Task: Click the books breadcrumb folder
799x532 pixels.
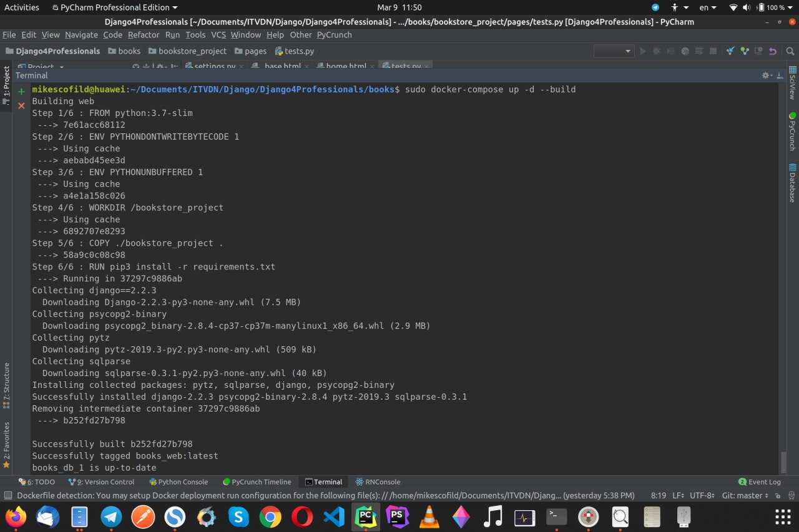Action: [x=125, y=51]
